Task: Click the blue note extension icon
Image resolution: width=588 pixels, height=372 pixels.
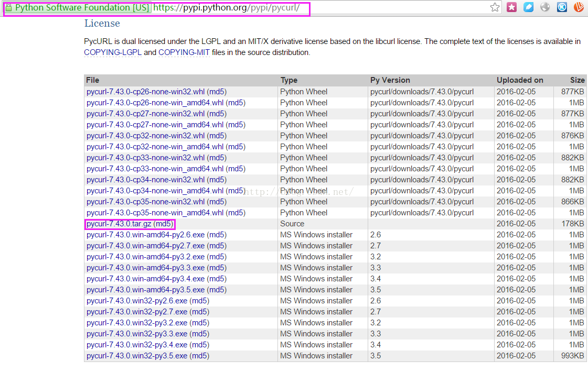Action: (x=528, y=7)
